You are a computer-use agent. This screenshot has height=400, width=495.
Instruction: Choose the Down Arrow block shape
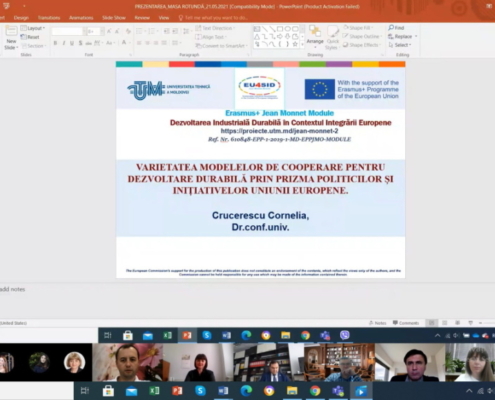coord(287,37)
